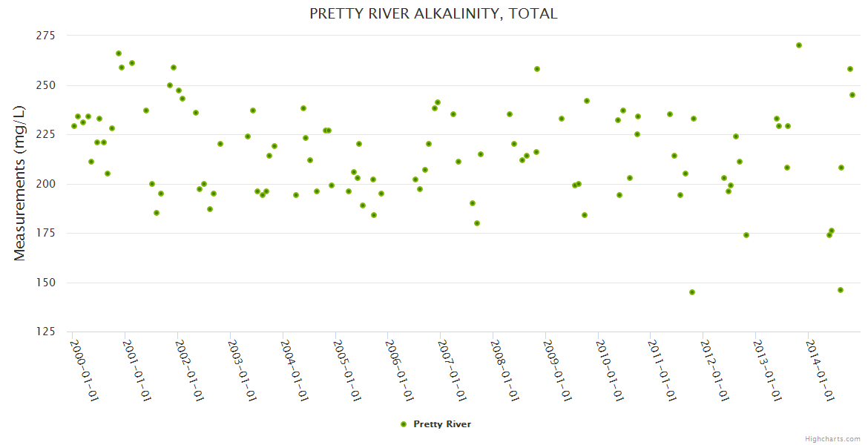Click the 2009 data point near 242
This screenshot has width=868, height=445.
point(587,101)
